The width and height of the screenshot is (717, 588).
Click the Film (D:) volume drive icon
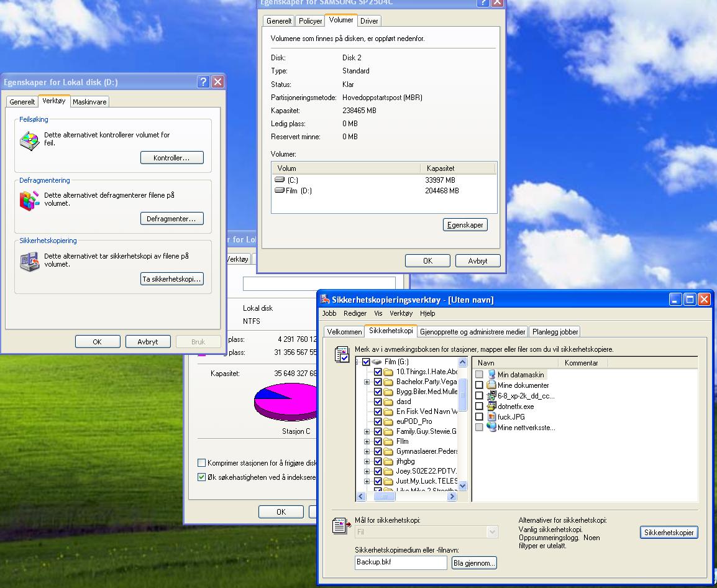point(280,190)
